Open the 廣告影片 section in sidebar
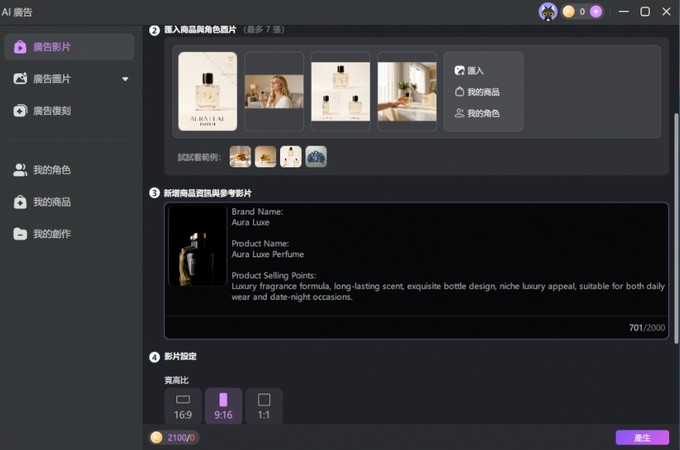Viewport: 680px width, 450px height. click(69, 47)
